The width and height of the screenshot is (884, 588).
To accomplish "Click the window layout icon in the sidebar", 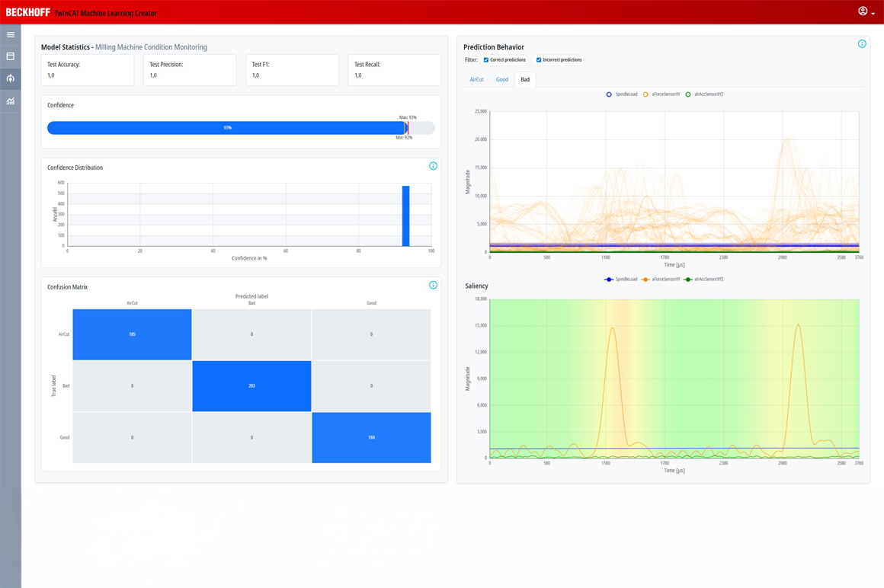I will (x=11, y=56).
